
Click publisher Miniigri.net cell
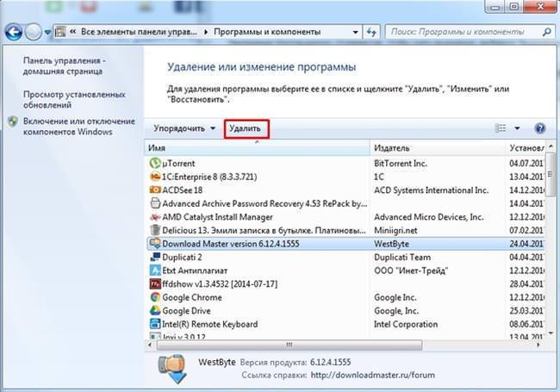click(x=395, y=231)
